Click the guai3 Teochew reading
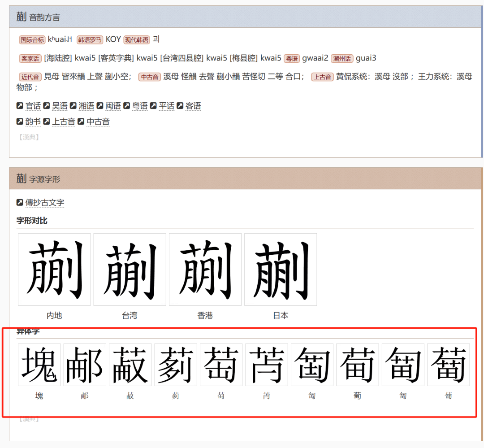484x448 pixels. point(366,58)
